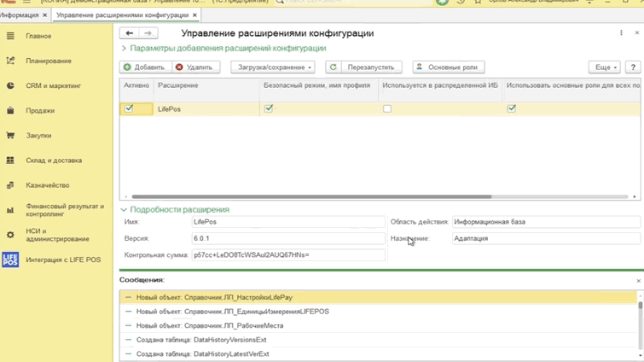Open Интеграция с LIFE POS section
The width and height of the screenshot is (644, 362).
pyautogui.click(x=63, y=260)
